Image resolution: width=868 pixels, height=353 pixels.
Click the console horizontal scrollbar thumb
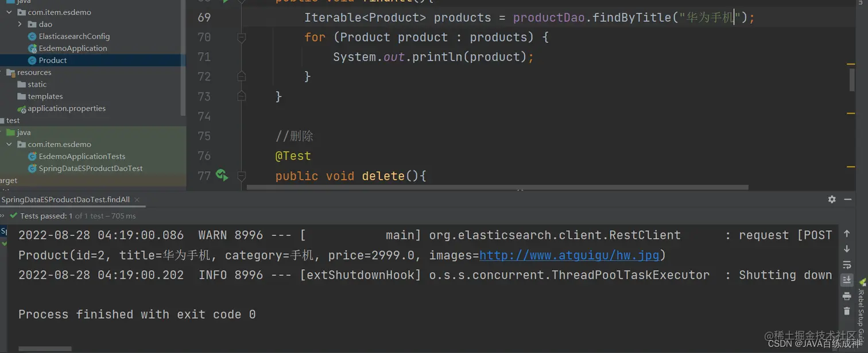coord(45,348)
